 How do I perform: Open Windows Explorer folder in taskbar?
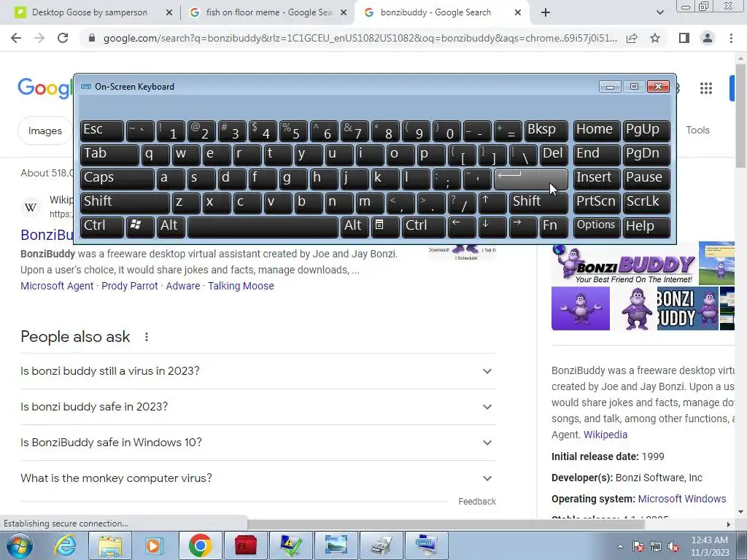(x=110, y=545)
